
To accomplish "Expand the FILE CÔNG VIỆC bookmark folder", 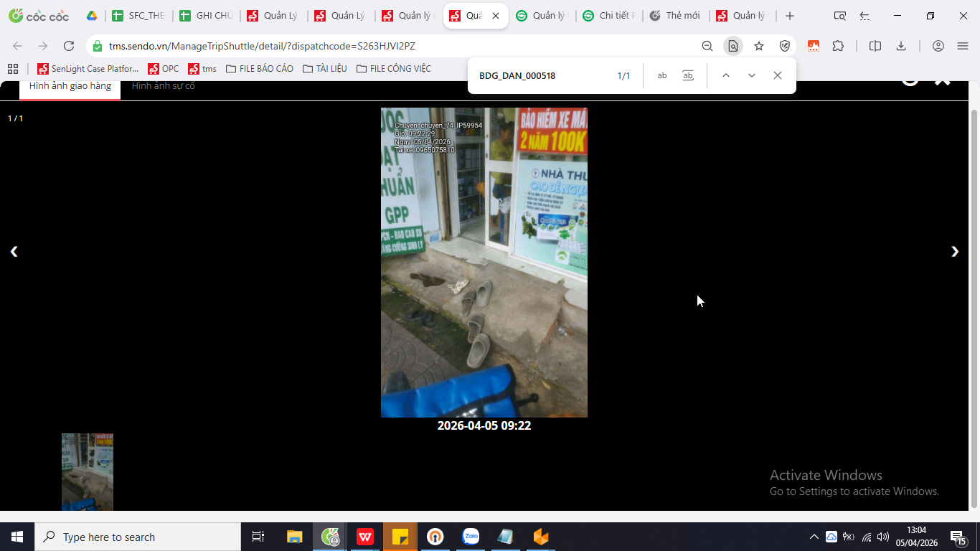I will [x=394, y=69].
